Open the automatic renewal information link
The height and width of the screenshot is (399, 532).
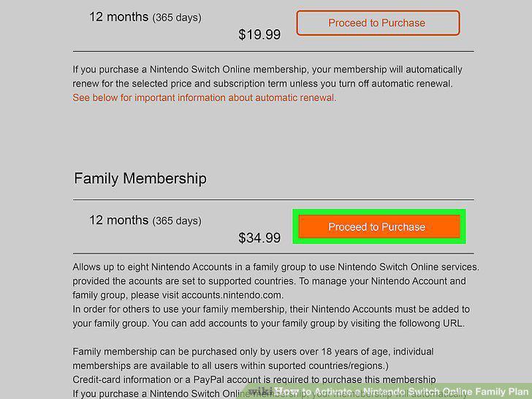205,98
